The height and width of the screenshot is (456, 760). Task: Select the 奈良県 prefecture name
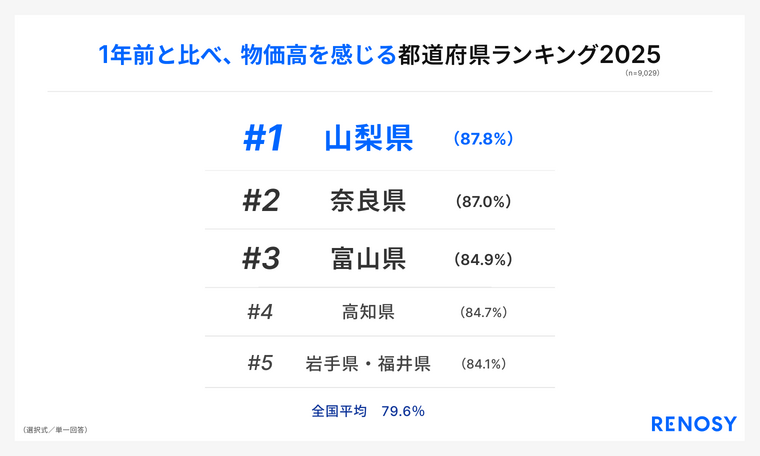pyautogui.click(x=368, y=201)
